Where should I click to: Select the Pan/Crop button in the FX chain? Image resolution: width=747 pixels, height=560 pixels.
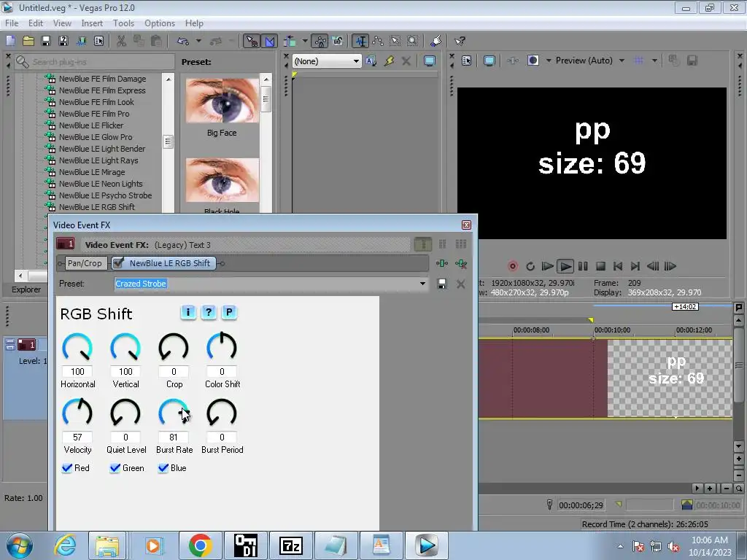85,263
